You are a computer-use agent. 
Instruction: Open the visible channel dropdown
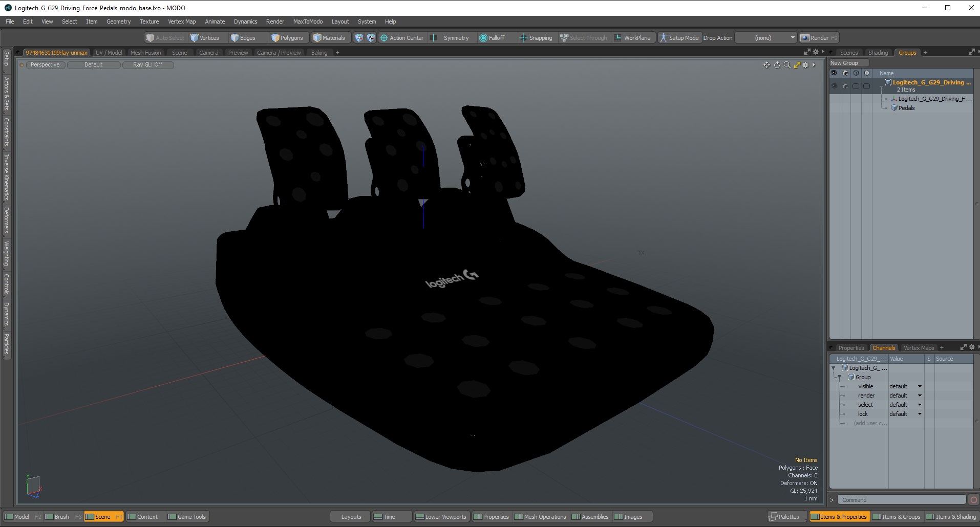[x=906, y=386]
